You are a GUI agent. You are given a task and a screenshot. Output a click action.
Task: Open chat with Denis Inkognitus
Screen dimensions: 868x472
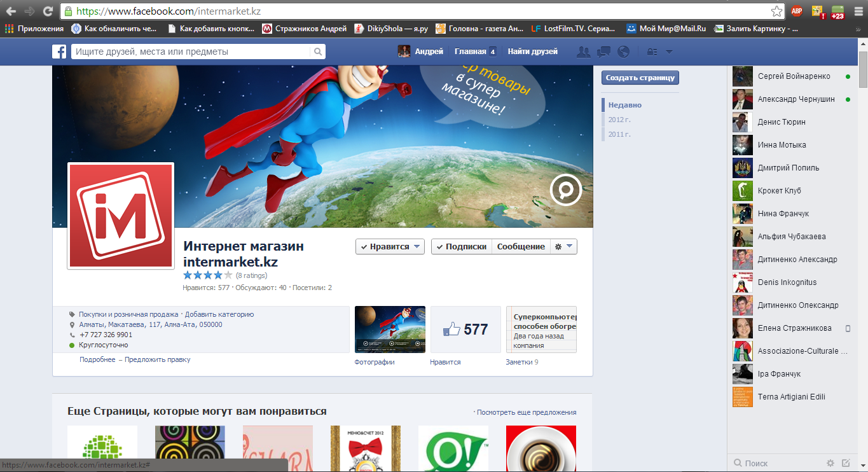coord(791,282)
